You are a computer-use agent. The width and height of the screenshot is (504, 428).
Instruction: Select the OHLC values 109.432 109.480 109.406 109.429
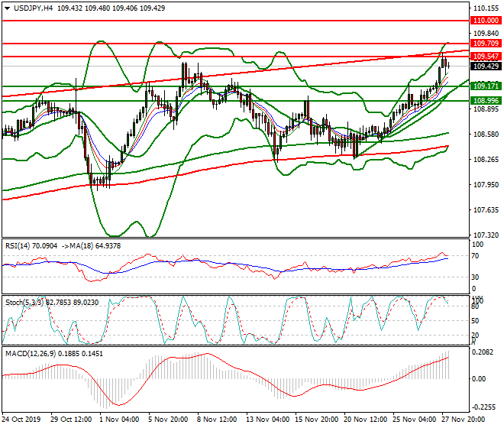coord(111,8)
